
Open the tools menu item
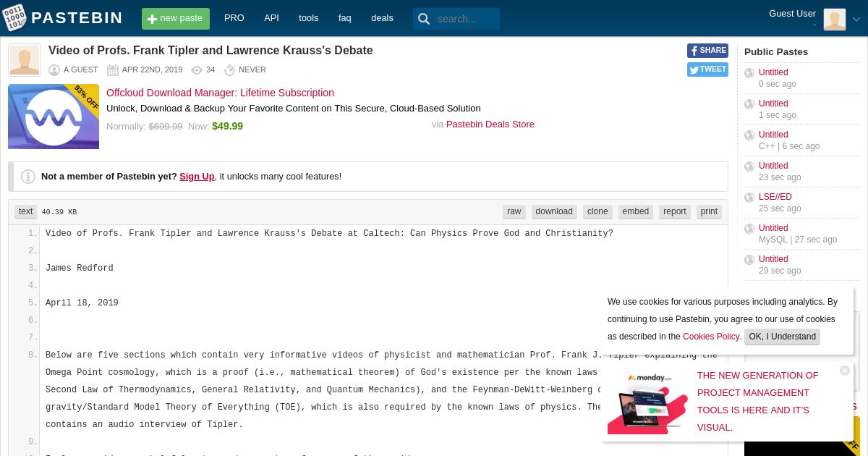click(309, 18)
